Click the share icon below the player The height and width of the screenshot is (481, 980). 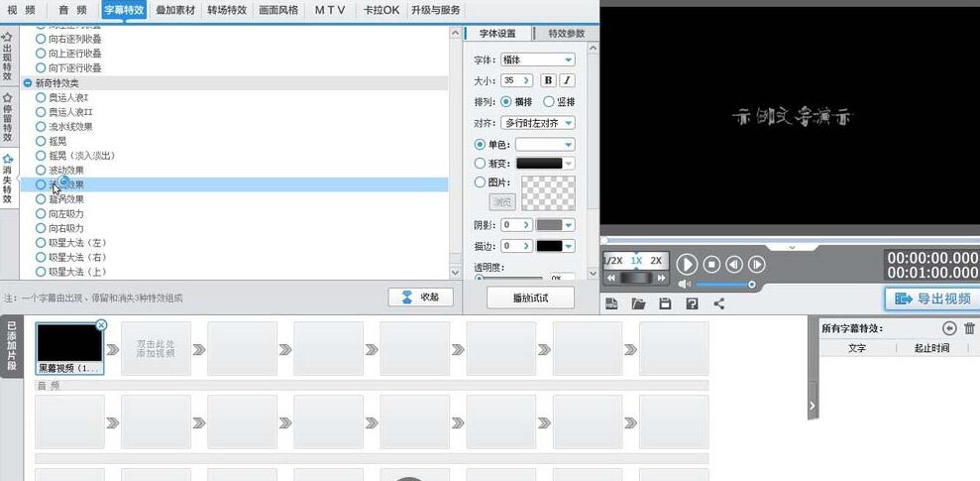point(718,303)
